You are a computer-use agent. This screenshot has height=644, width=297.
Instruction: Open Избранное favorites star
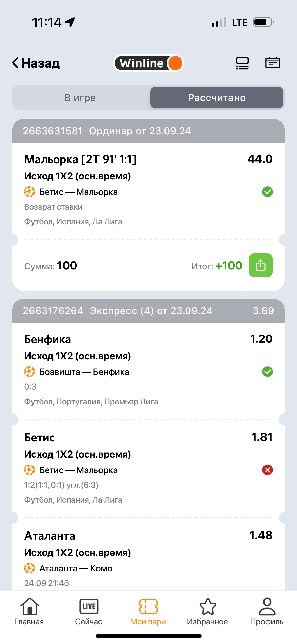208,611
